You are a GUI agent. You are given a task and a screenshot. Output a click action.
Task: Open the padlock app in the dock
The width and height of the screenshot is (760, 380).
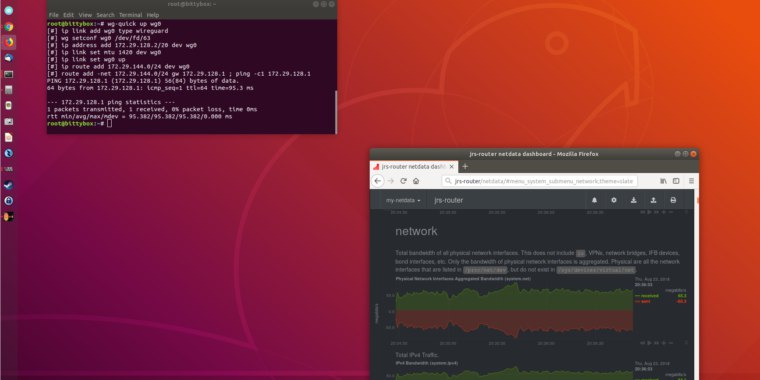[8, 201]
